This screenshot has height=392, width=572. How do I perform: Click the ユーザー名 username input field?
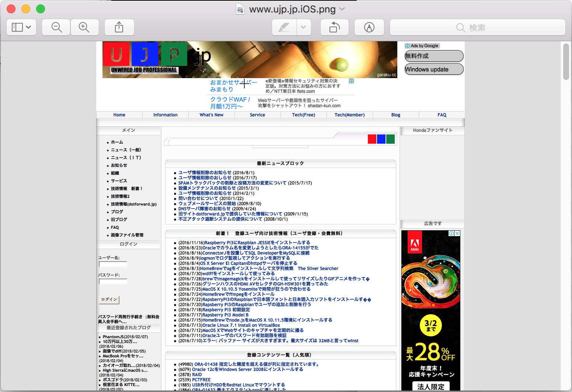point(113,264)
